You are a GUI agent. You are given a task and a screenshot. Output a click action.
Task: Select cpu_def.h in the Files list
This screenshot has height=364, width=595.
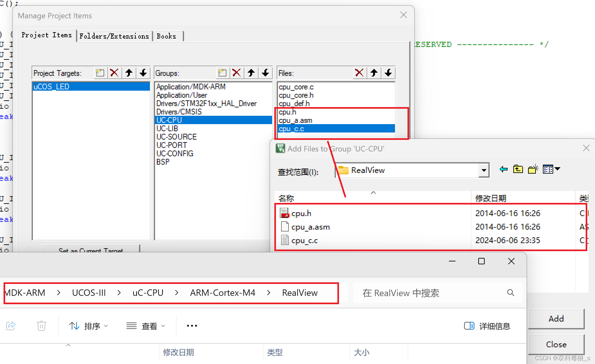294,104
